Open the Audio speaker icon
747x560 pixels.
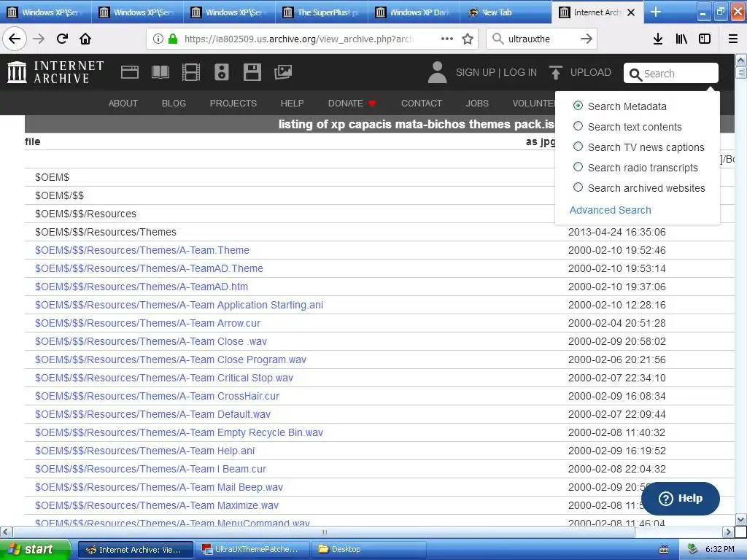pyautogui.click(x=222, y=72)
